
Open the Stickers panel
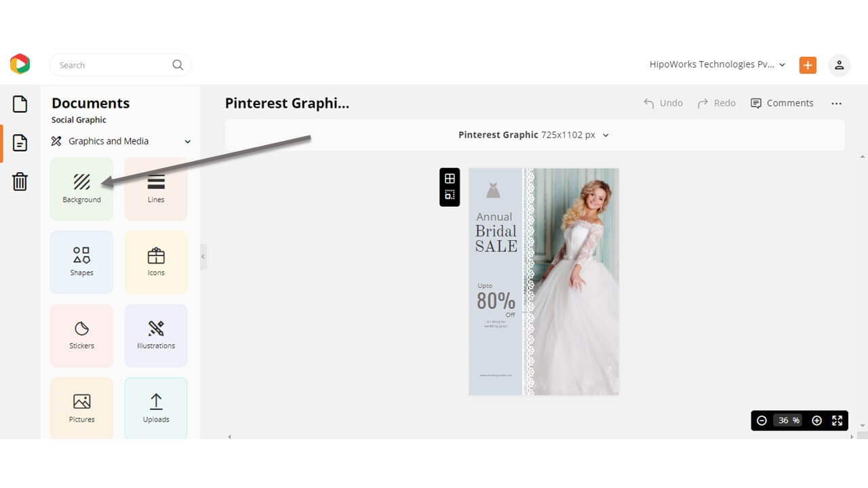tap(81, 335)
